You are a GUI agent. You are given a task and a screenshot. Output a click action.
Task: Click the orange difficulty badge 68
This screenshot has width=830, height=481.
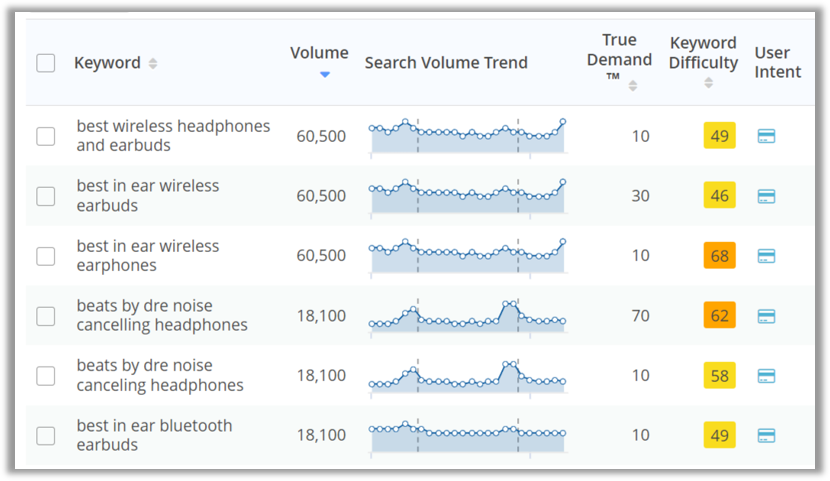(719, 256)
